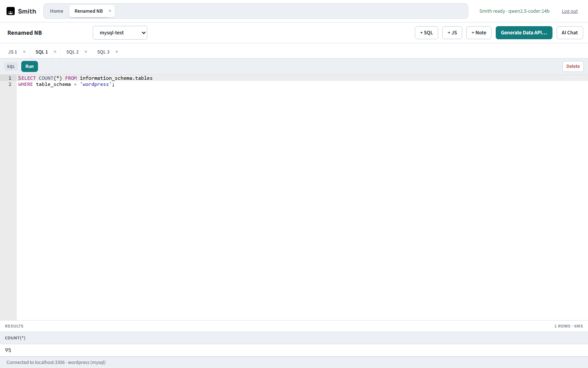Viewport: 588px width, 368px height.
Task: Switch to the SQL 2 tab
Action: (x=72, y=52)
